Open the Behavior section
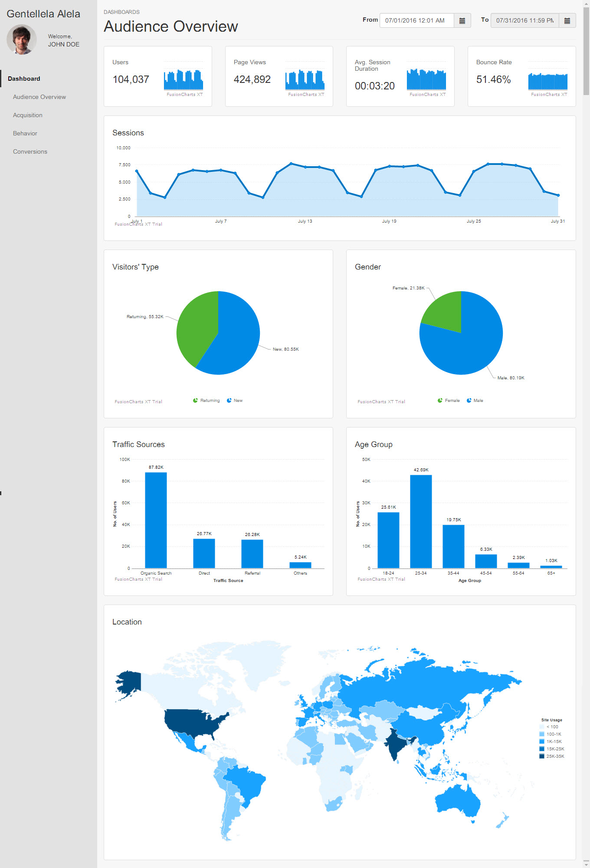This screenshot has height=868, width=590. point(25,133)
